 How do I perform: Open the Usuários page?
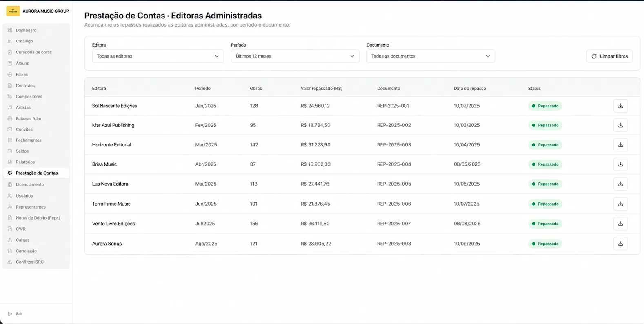[36, 196]
